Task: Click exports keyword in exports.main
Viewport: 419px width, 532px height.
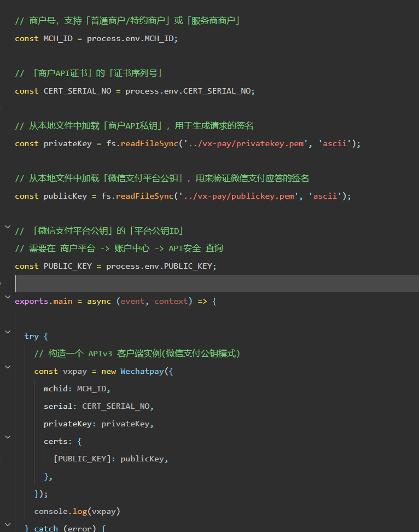Action: (32, 301)
